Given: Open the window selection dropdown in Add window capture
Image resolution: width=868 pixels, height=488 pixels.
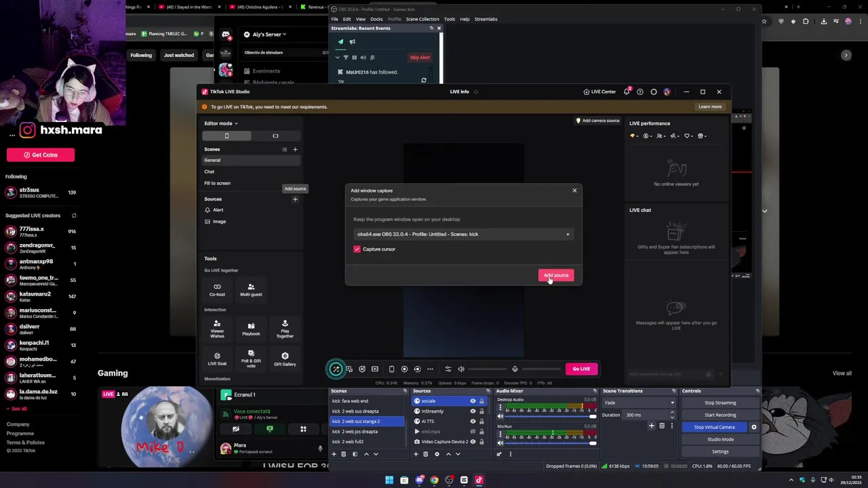Looking at the screenshot, I should [464, 234].
